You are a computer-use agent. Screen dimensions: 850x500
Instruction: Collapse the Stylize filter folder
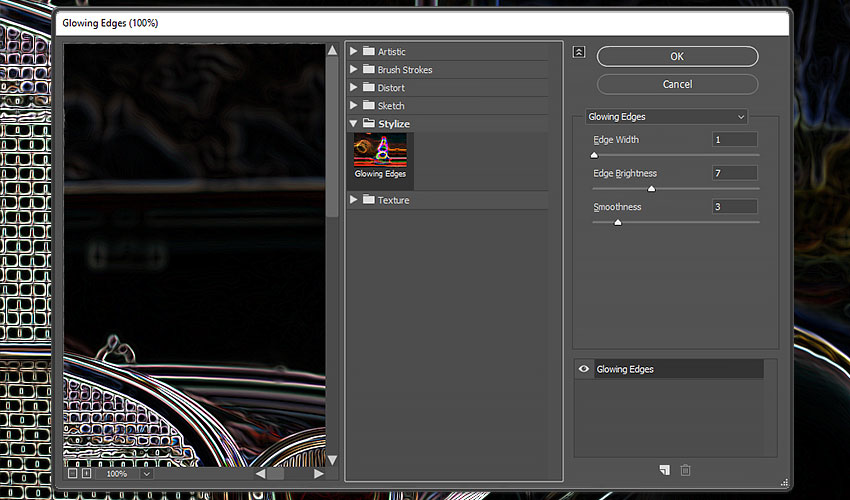353,124
